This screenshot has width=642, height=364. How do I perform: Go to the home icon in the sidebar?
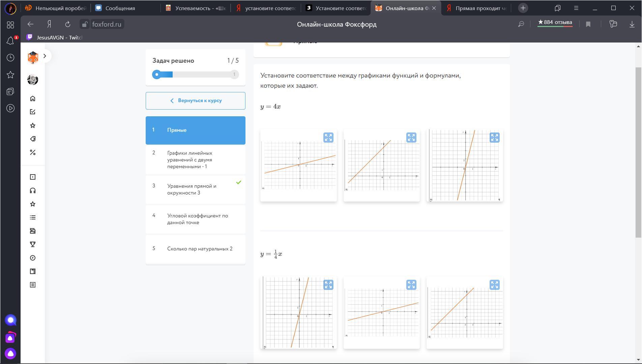pyautogui.click(x=33, y=98)
